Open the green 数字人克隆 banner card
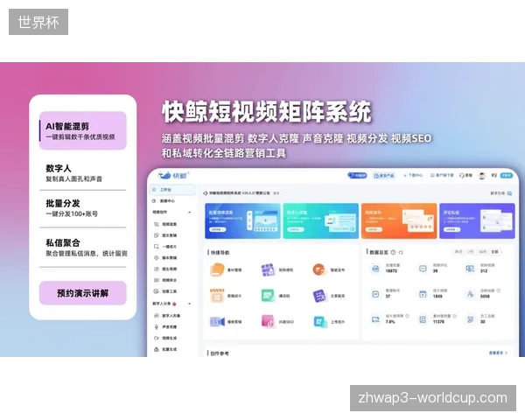Viewport: 525px width, 420px height. pos(321,221)
